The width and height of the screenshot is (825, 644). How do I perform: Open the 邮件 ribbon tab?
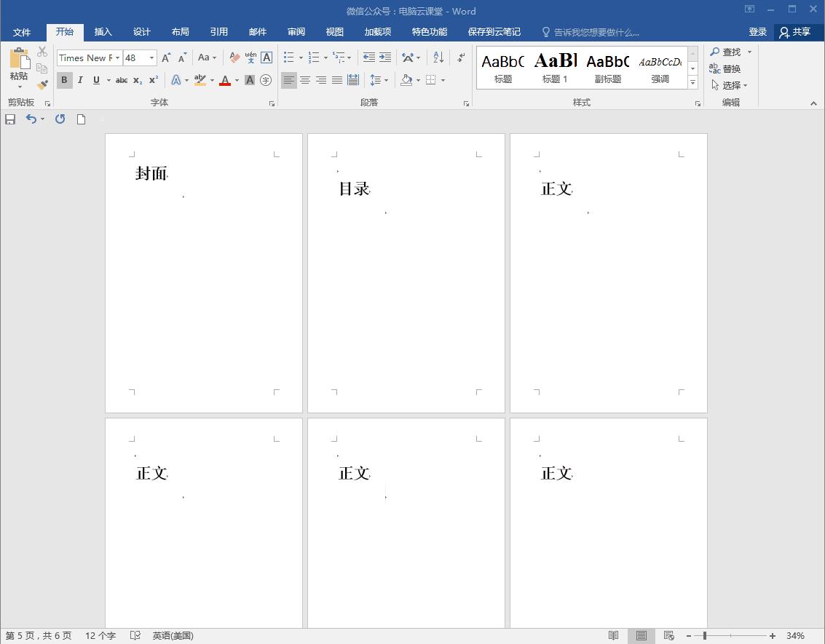[258, 31]
